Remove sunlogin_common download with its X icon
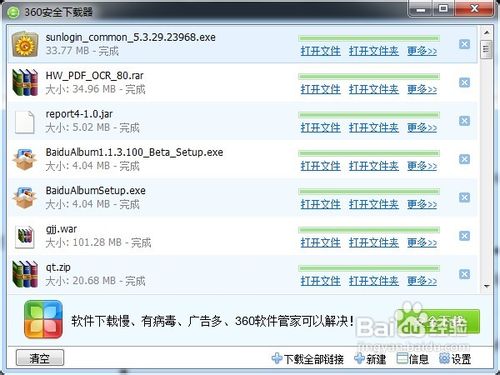The width and height of the screenshot is (500, 375). (x=464, y=44)
